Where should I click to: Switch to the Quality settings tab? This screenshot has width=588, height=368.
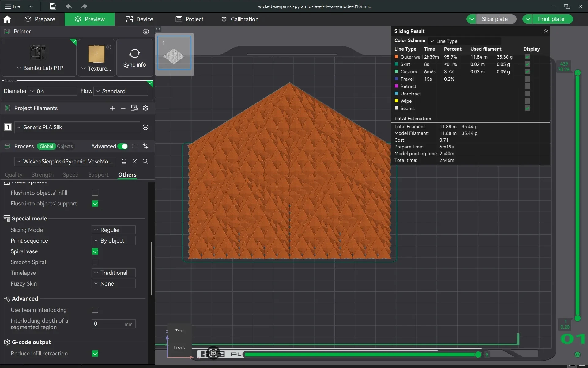13,175
